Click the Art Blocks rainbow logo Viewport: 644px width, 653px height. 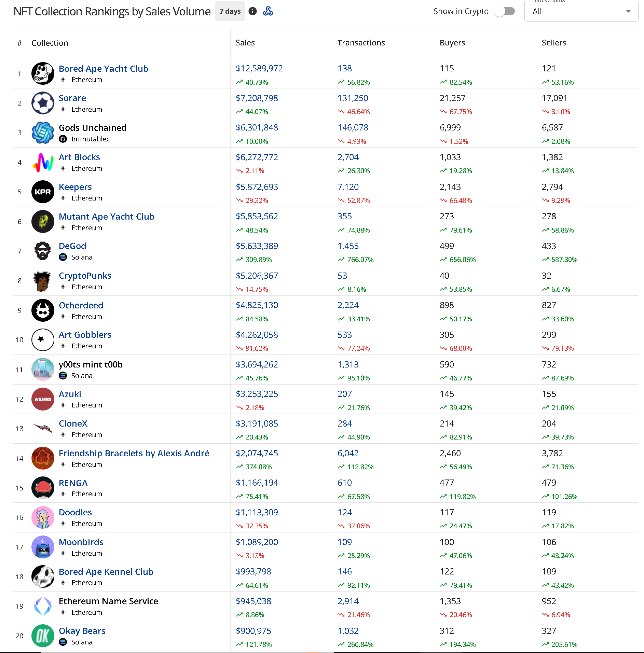43,162
